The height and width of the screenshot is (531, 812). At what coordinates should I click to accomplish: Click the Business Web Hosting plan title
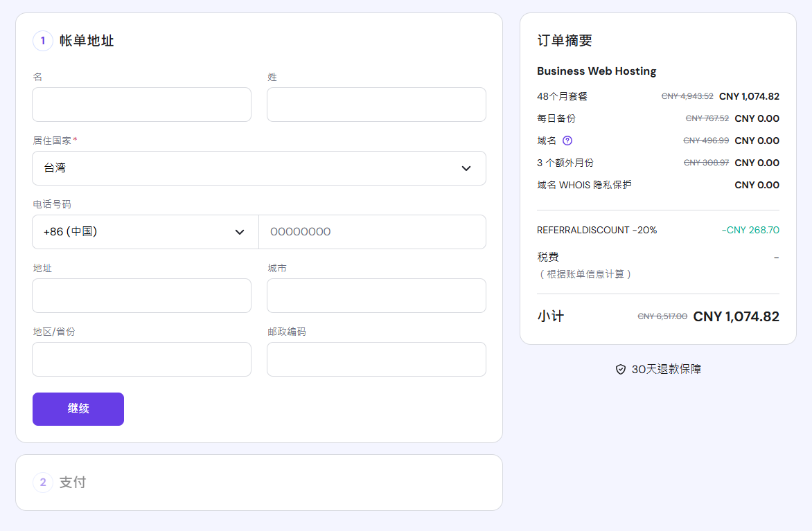tap(597, 71)
